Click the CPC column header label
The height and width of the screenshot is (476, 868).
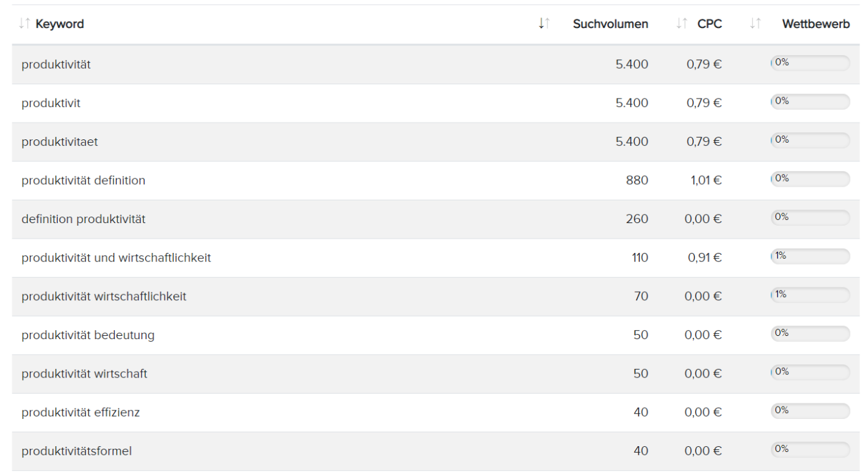710,24
